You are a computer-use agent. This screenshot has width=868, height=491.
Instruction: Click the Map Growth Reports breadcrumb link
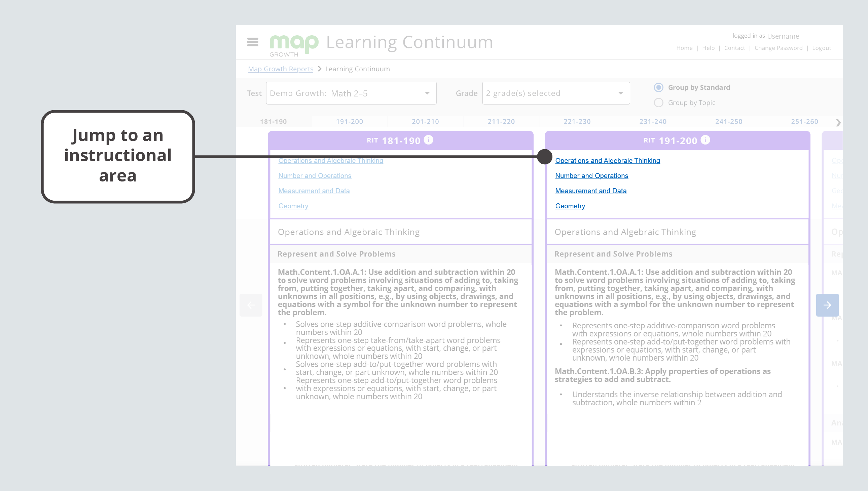(x=280, y=69)
